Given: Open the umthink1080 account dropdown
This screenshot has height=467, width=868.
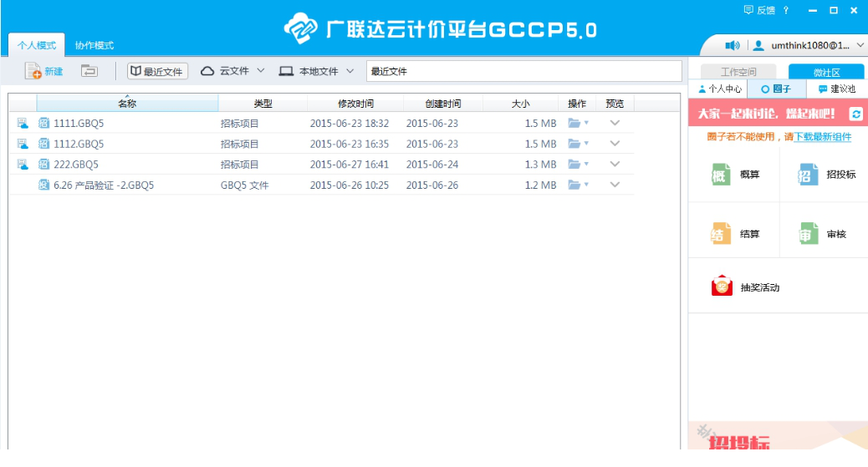Looking at the screenshot, I should point(860,45).
